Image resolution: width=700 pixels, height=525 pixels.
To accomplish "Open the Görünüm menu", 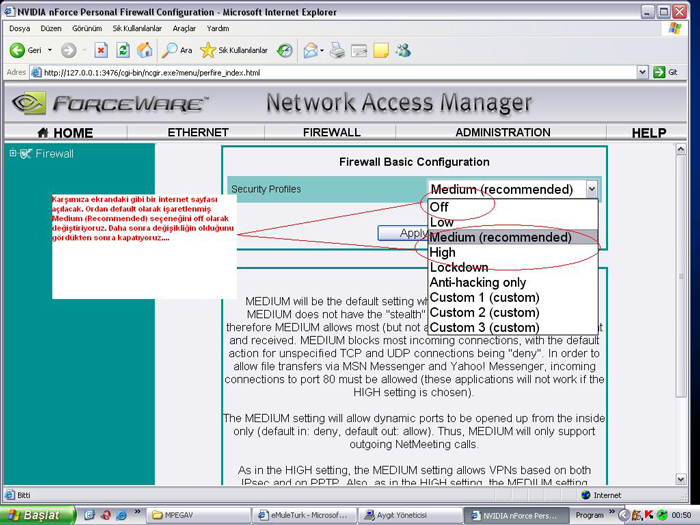I will click(x=87, y=29).
